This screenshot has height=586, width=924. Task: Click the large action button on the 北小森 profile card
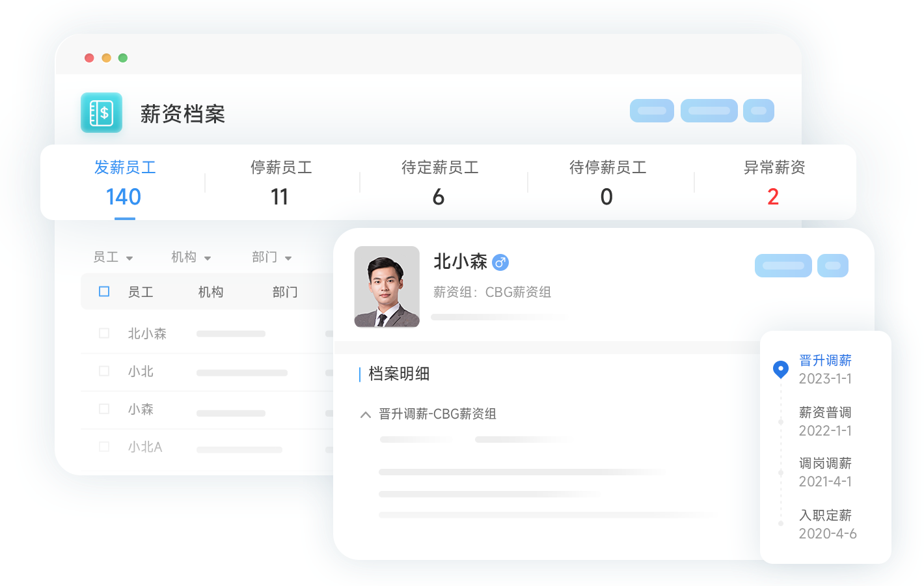point(783,266)
